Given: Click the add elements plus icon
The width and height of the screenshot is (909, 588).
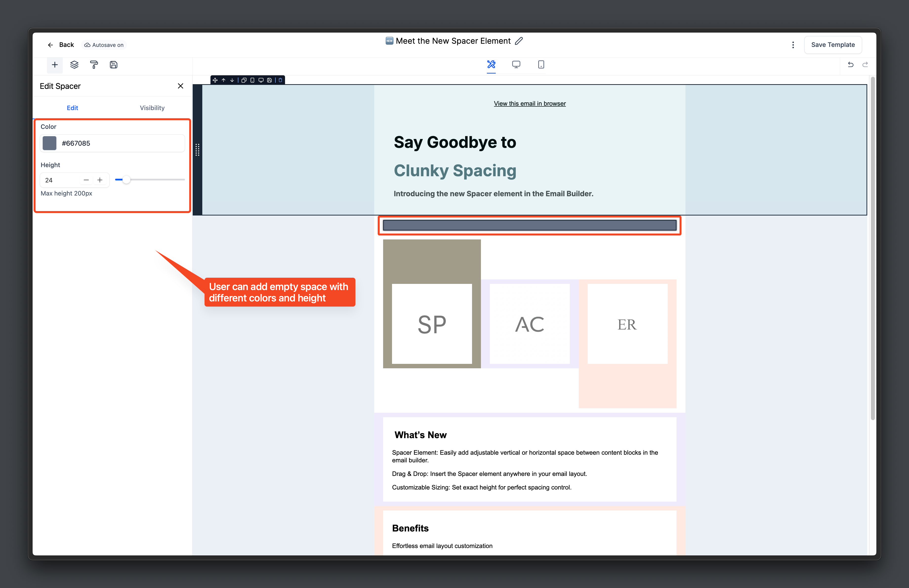Looking at the screenshot, I should pyautogui.click(x=55, y=65).
